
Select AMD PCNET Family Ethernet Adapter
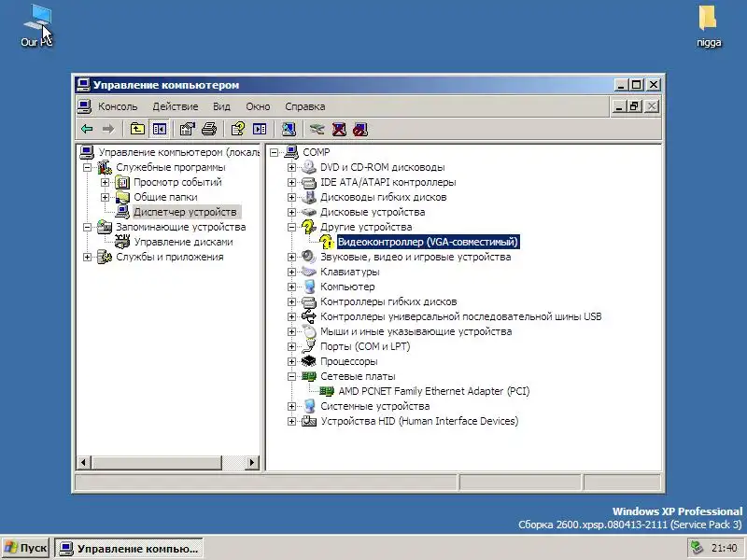click(434, 391)
